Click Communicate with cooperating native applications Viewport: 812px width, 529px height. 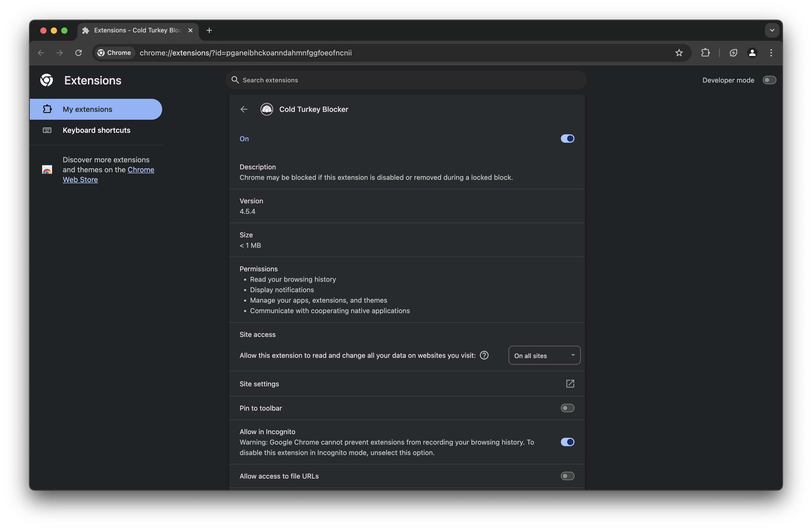(330, 311)
